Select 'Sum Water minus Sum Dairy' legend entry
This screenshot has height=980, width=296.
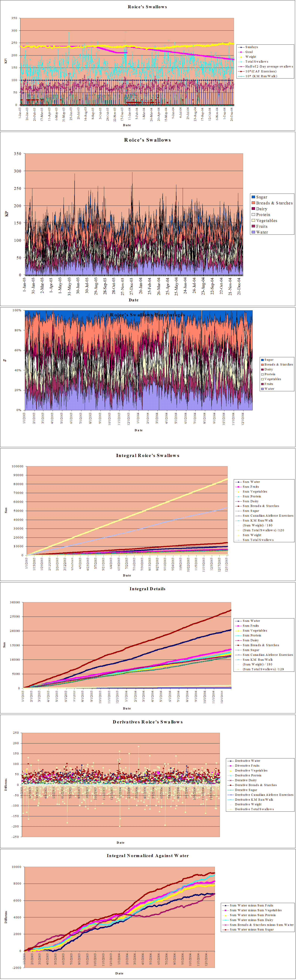click(251, 920)
